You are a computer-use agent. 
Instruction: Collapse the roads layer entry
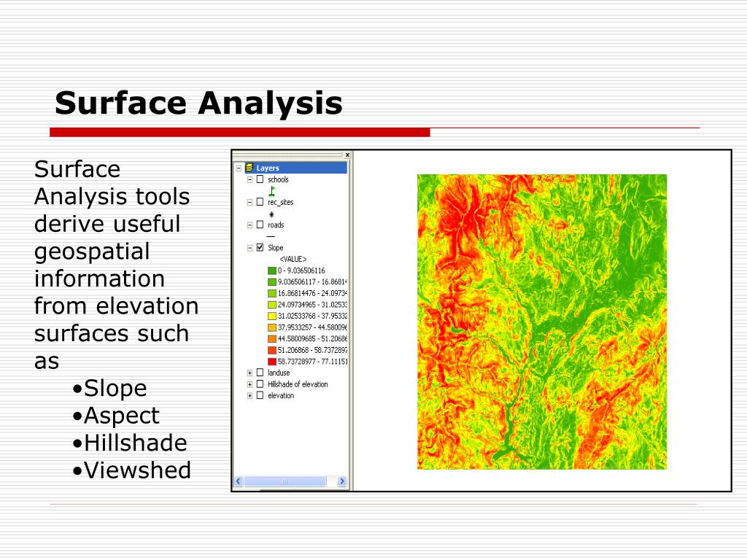(249, 225)
